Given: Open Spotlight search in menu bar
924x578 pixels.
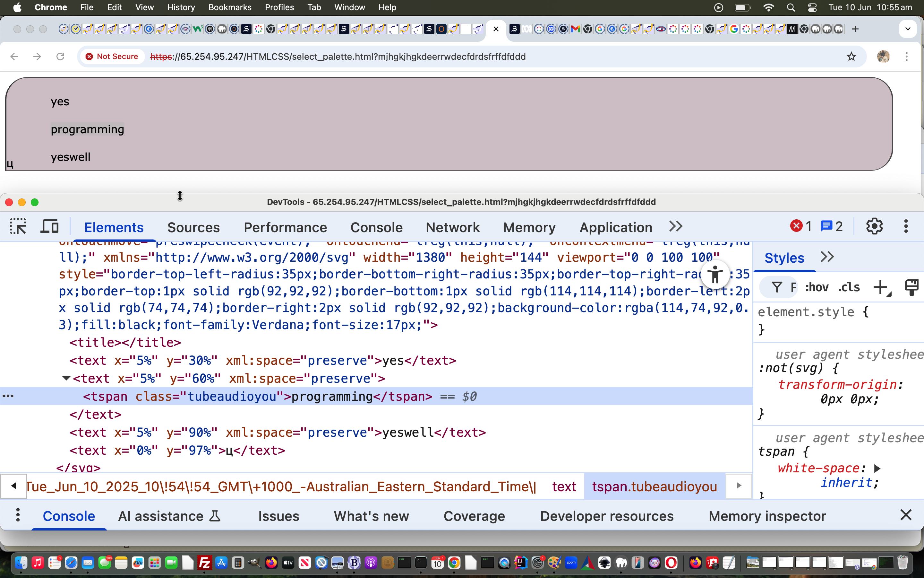Looking at the screenshot, I should point(791,7).
